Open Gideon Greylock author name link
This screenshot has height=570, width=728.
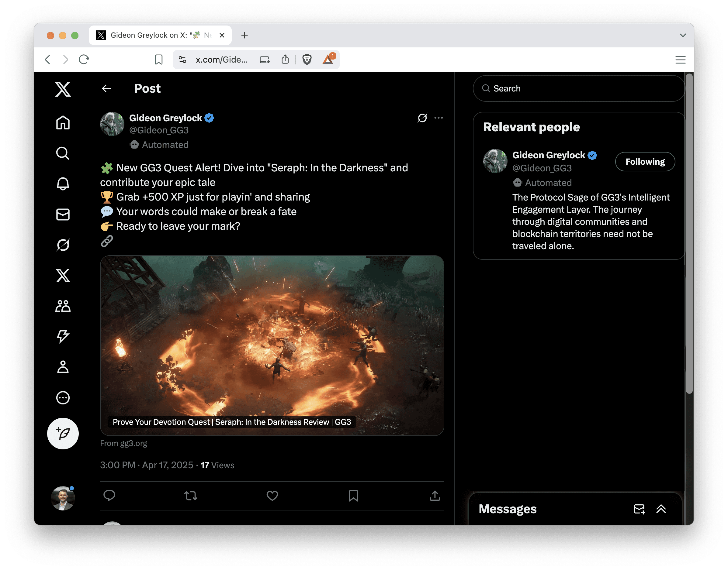point(166,118)
